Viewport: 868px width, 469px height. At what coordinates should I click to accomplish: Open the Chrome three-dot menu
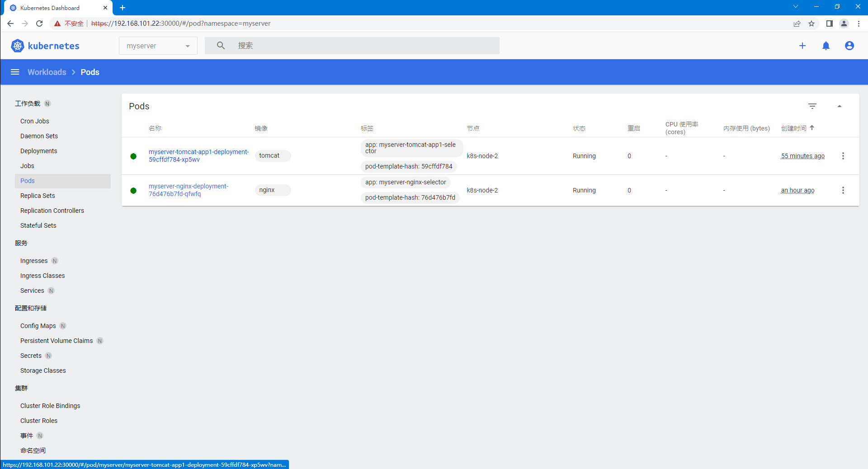pos(859,23)
